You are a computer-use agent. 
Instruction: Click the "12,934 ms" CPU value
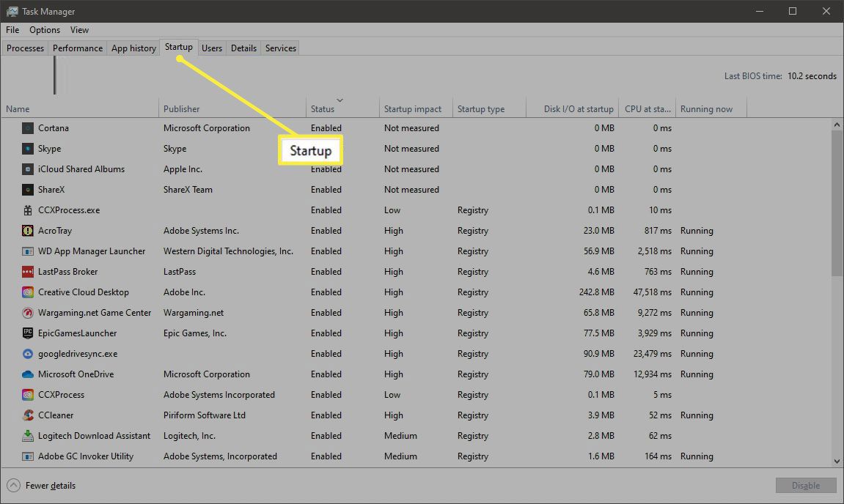point(653,374)
